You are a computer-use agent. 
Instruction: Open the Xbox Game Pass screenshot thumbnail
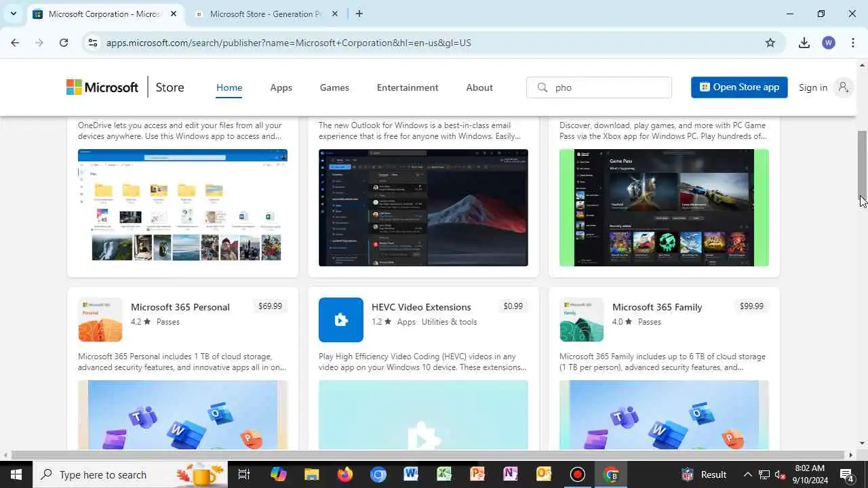664,207
